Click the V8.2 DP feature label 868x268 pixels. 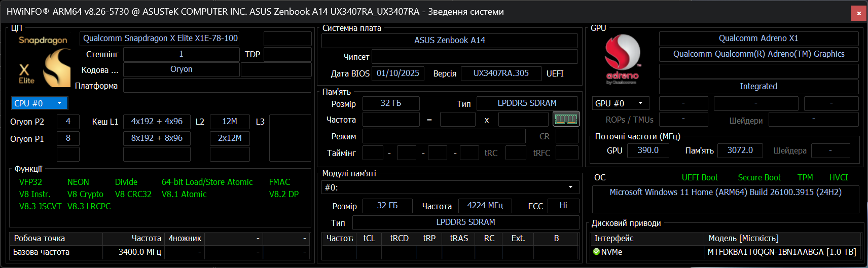tap(283, 195)
